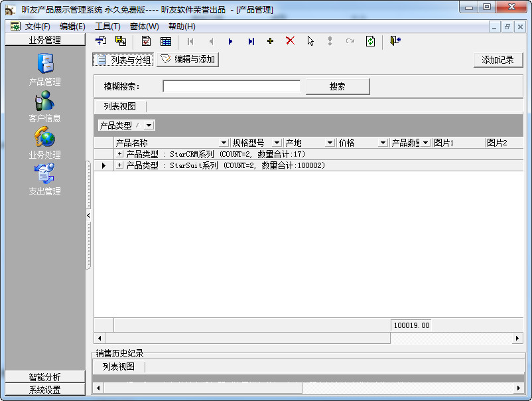Open the 工具(T) menu
This screenshot has width=532, height=401.
point(107,27)
